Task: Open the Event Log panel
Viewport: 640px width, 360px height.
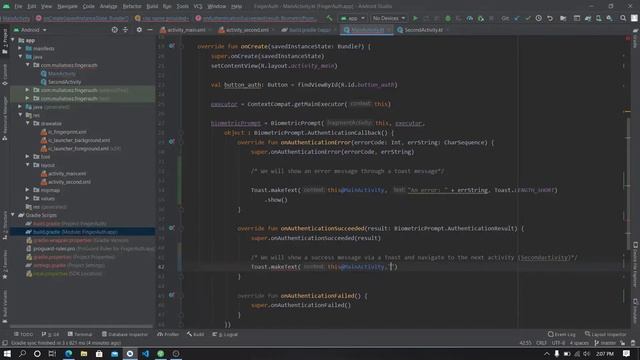Action: coord(562,334)
